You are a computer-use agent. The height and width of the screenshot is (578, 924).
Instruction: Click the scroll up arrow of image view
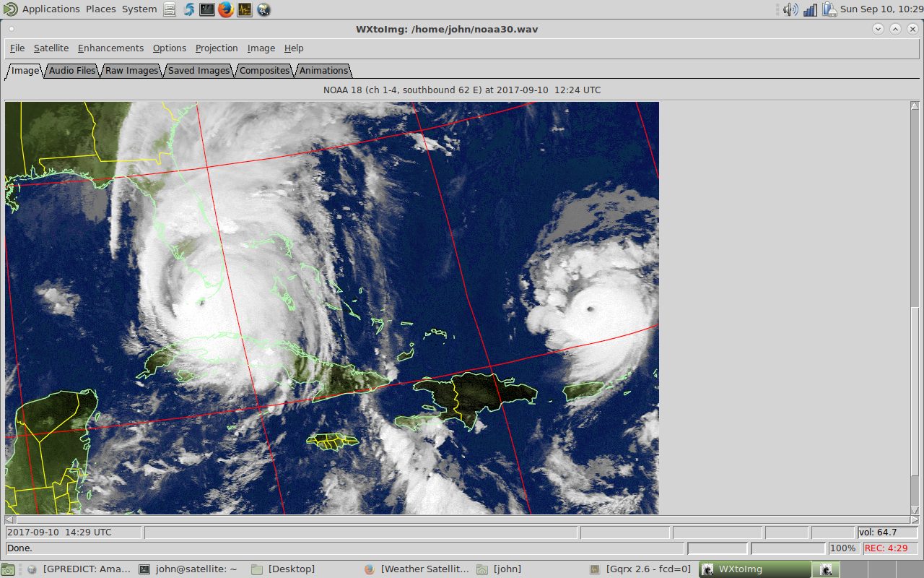click(x=915, y=106)
